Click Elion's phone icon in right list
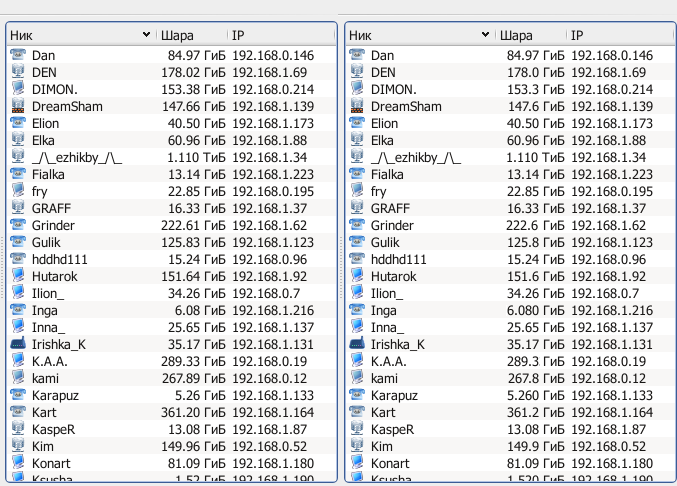 (357, 123)
